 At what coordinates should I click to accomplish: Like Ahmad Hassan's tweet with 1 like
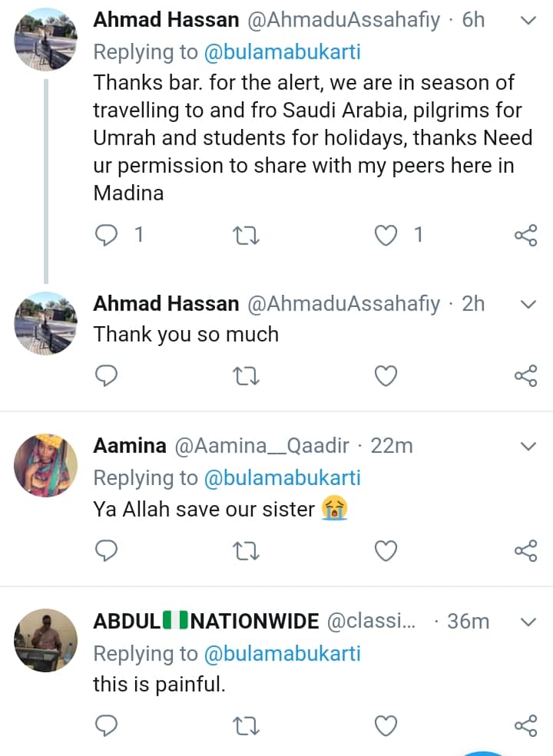[x=386, y=236]
